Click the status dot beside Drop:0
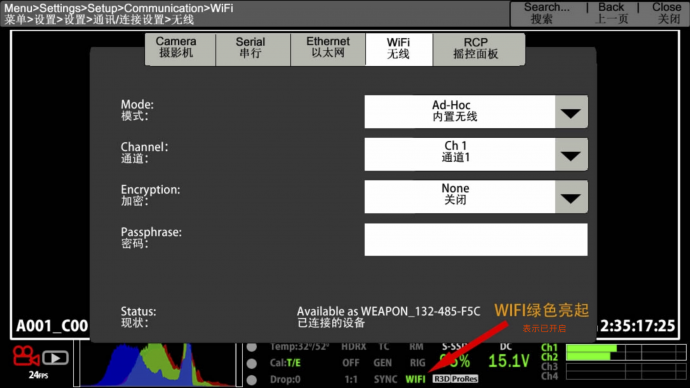This screenshot has width=690, height=388. coord(252,379)
